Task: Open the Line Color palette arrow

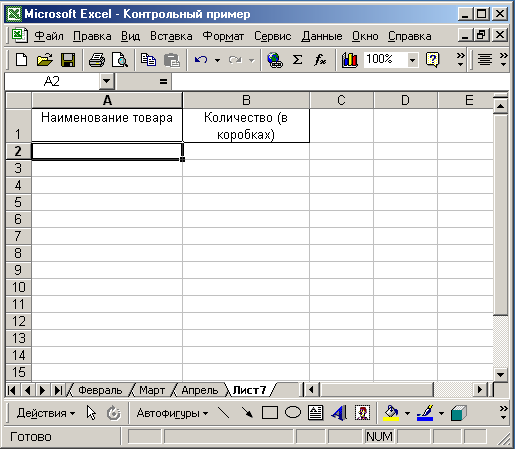Action: click(x=441, y=413)
